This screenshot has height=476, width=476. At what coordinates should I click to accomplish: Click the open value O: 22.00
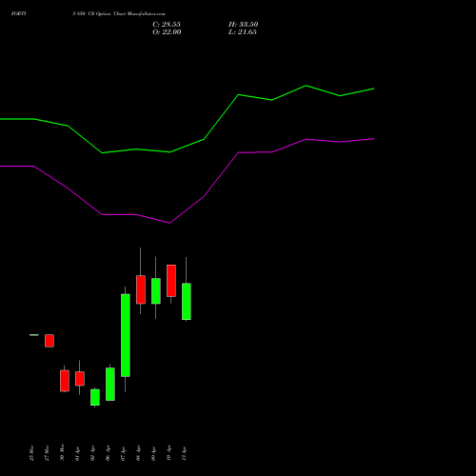[167, 32]
